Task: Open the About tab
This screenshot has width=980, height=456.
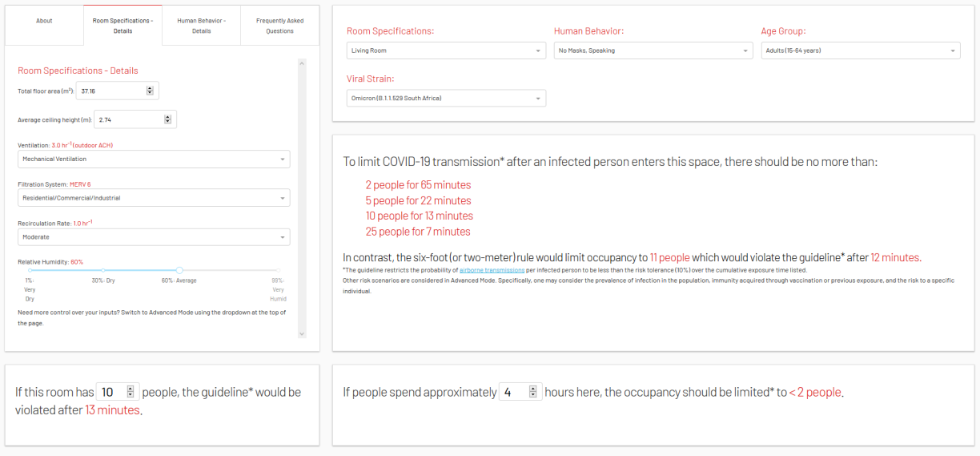Action: tap(44, 21)
